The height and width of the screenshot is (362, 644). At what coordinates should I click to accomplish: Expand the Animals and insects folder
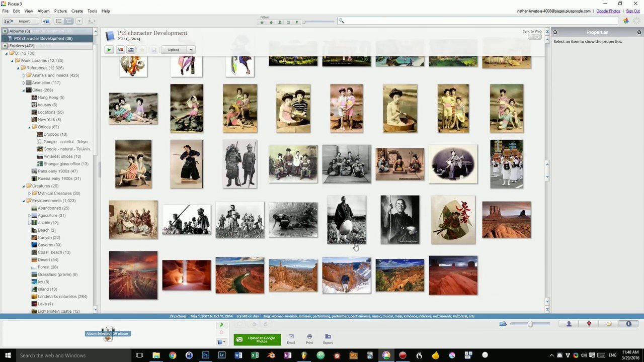(x=23, y=75)
